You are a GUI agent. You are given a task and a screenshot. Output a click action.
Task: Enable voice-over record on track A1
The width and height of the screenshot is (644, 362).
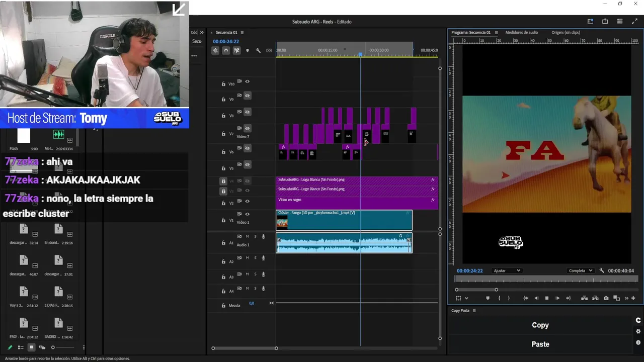click(263, 236)
